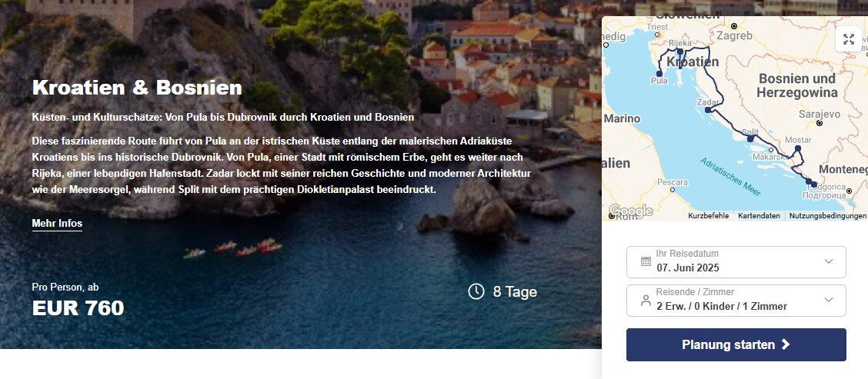Viewport: 868px width, 379px height.
Task: Select the Pula route marker on map
Action: pos(659,73)
